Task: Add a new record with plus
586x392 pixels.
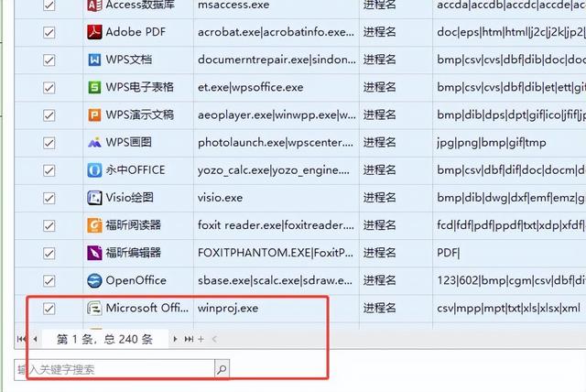Action: tap(201, 339)
